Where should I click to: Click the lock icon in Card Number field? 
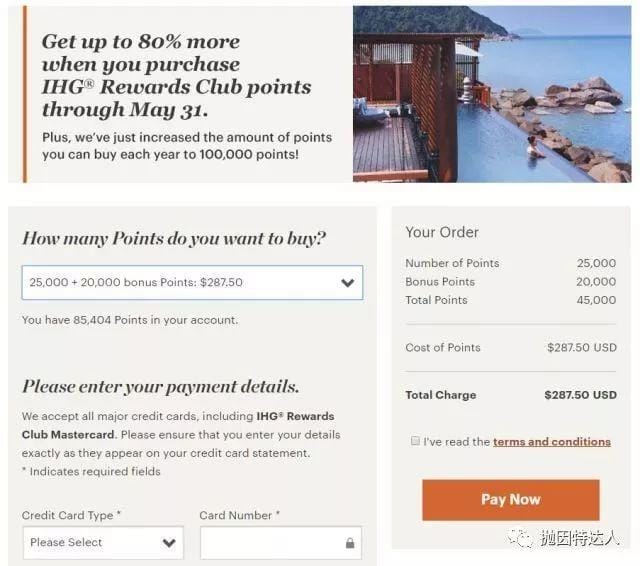pyautogui.click(x=349, y=543)
